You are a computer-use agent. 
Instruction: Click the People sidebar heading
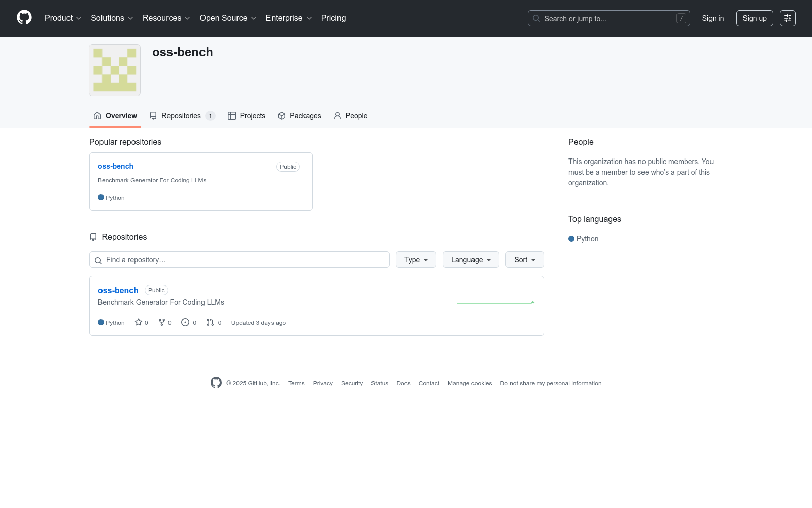click(x=581, y=142)
